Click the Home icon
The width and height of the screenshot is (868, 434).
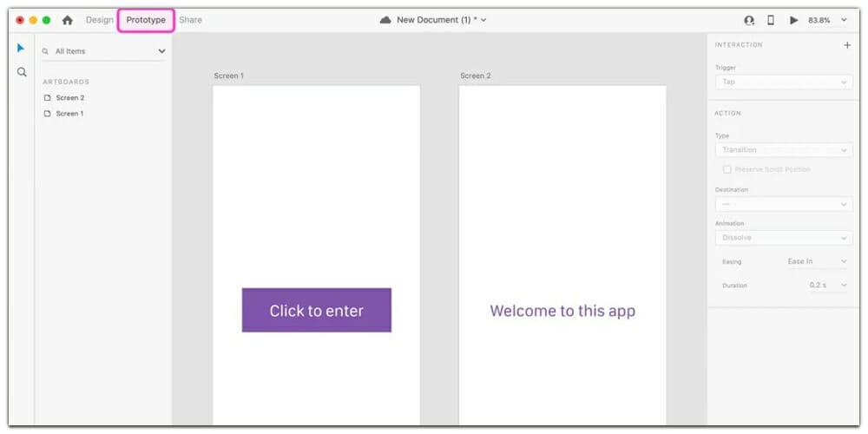coord(68,20)
